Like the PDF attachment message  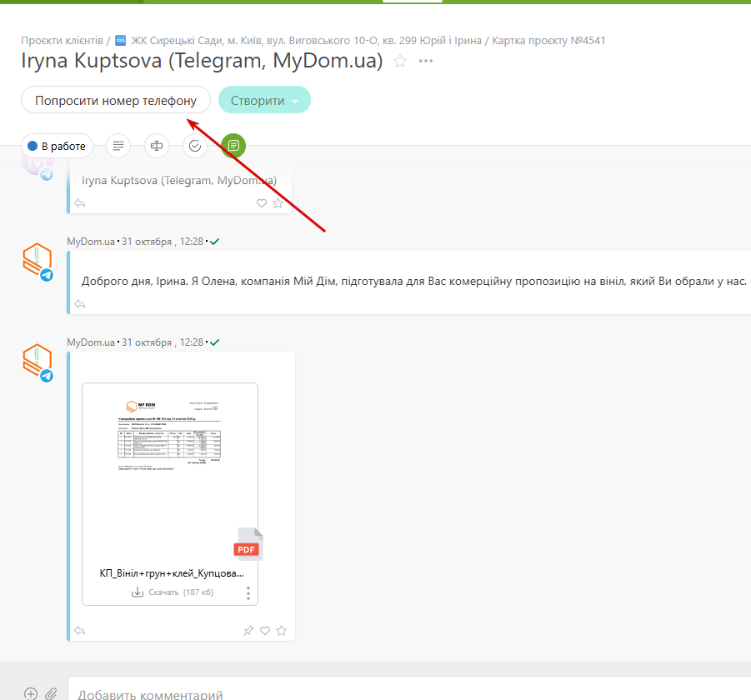pyautogui.click(x=265, y=631)
